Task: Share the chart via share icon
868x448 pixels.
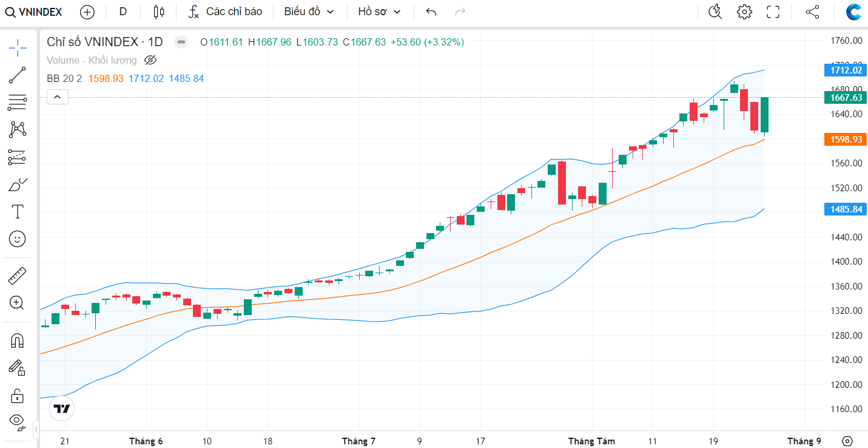Action: tap(812, 12)
